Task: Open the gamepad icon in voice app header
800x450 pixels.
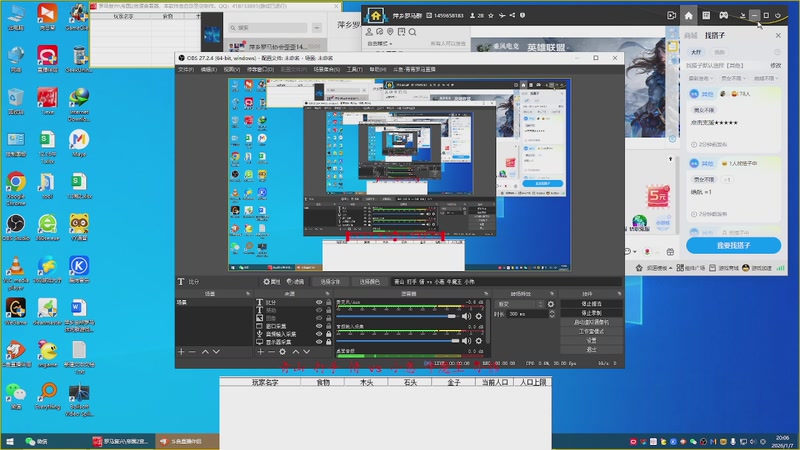Action: (x=723, y=15)
